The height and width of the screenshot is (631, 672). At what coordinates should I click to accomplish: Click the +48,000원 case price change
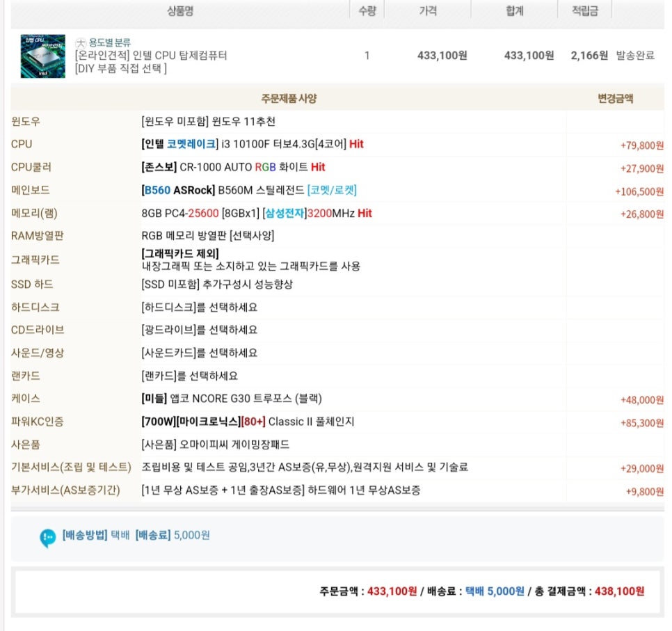[641, 400]
